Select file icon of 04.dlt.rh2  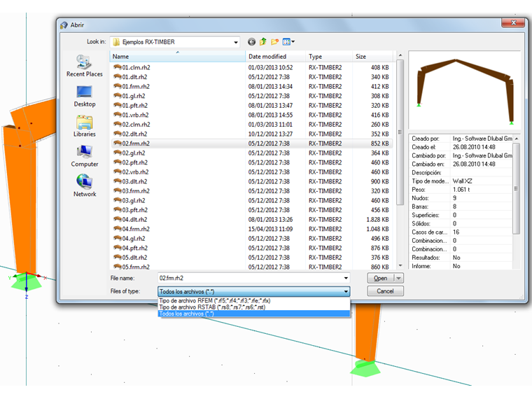[118, 219]
